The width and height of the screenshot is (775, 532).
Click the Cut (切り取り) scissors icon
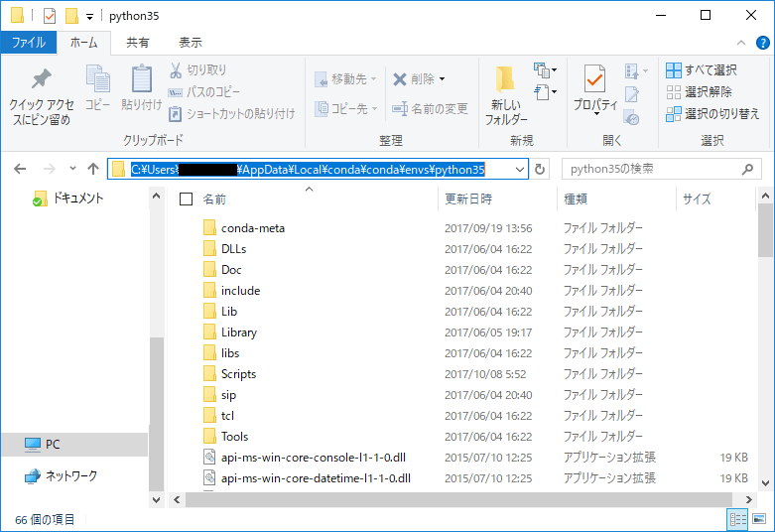pyautogui.click(x=176, y=70)
